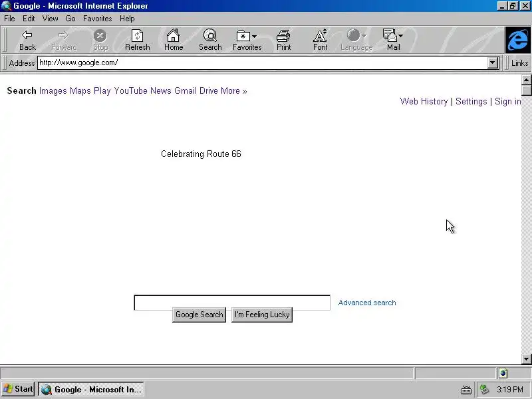Click the IE icon in the title bar

coord(6,6)
